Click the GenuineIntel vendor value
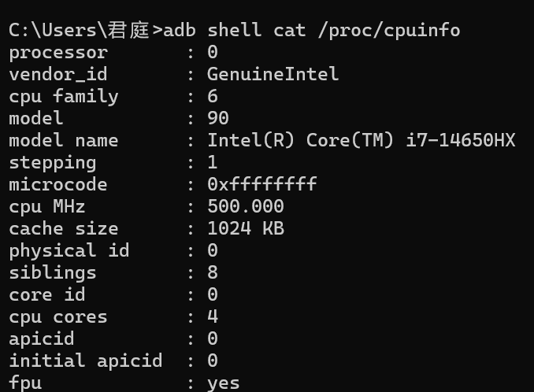 [x=273, y=74]
